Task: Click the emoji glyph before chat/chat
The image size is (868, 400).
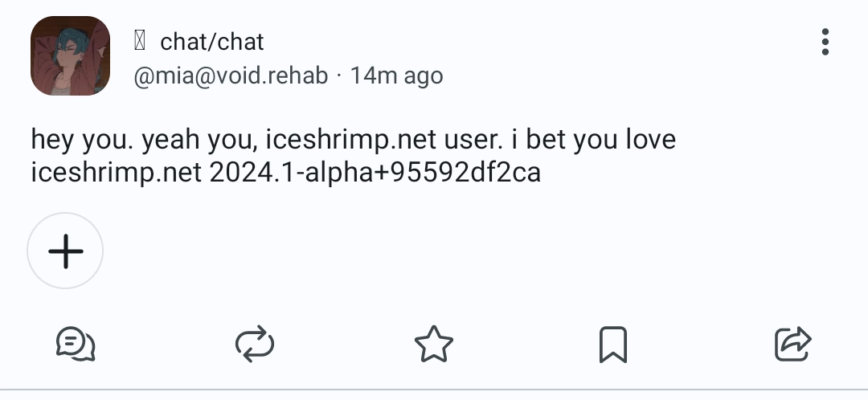Action: point(139,41)
